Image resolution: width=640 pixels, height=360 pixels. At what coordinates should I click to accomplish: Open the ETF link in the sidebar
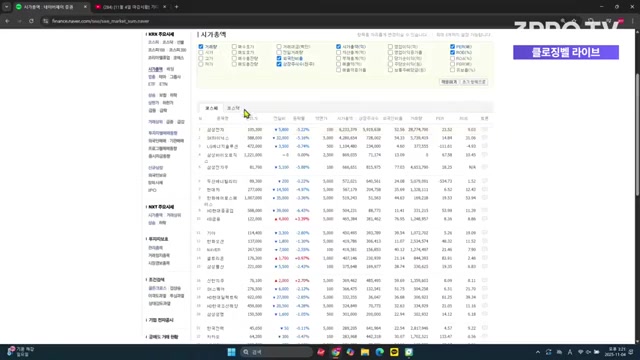[151, 84]
